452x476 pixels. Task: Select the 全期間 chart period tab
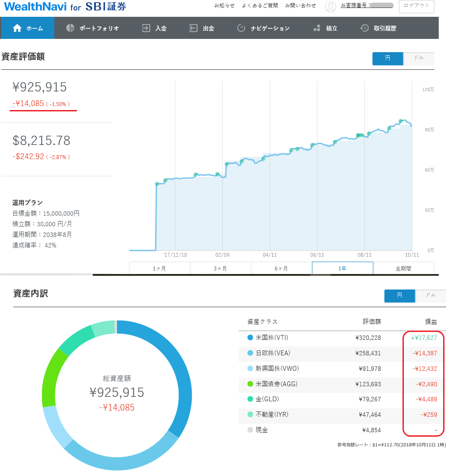click(403, 268)
